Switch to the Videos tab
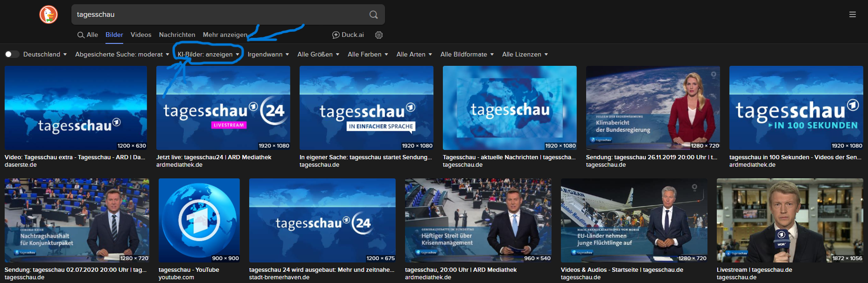Viewport: 868px width, 283px height. [141, 35]
